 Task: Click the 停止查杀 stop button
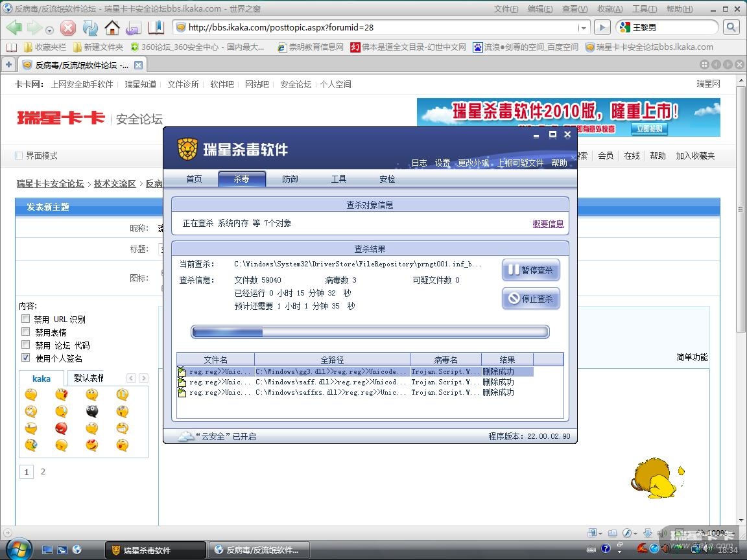pyautogui.click(x=531, y=299)
